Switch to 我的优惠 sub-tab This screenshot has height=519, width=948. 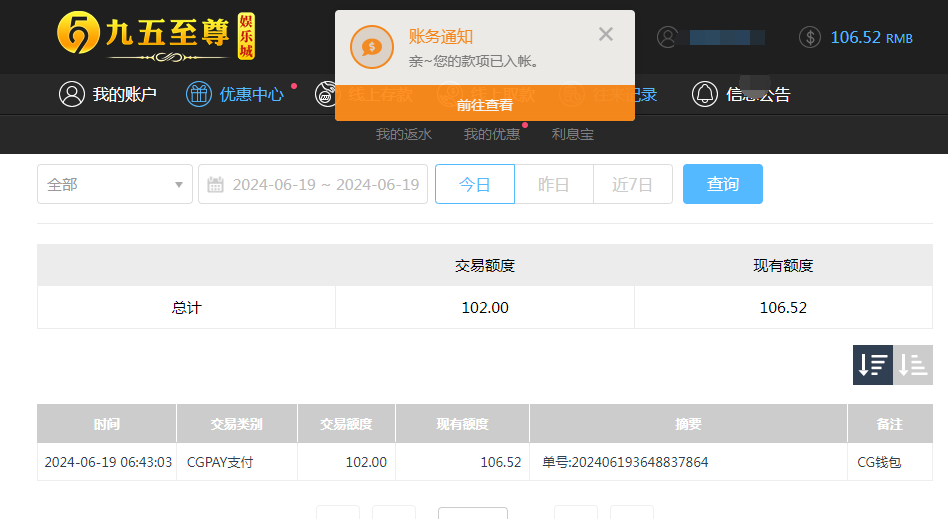tap(492, 134)
